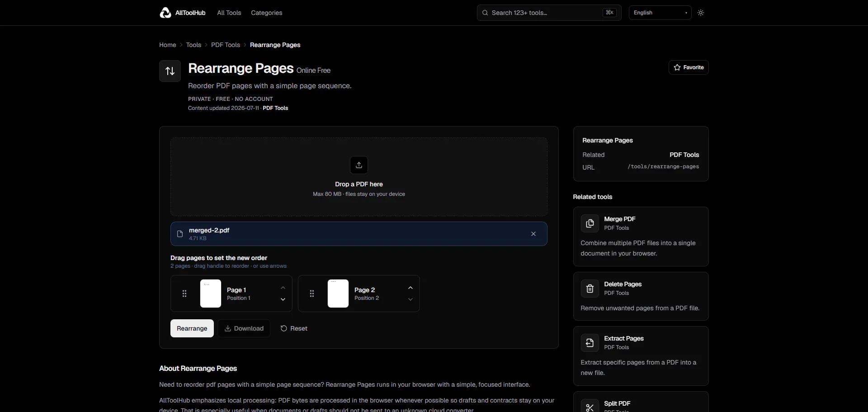Open the Merge PDF related tool card title
This screenshot has width=868, height=412.
(620, 219)
